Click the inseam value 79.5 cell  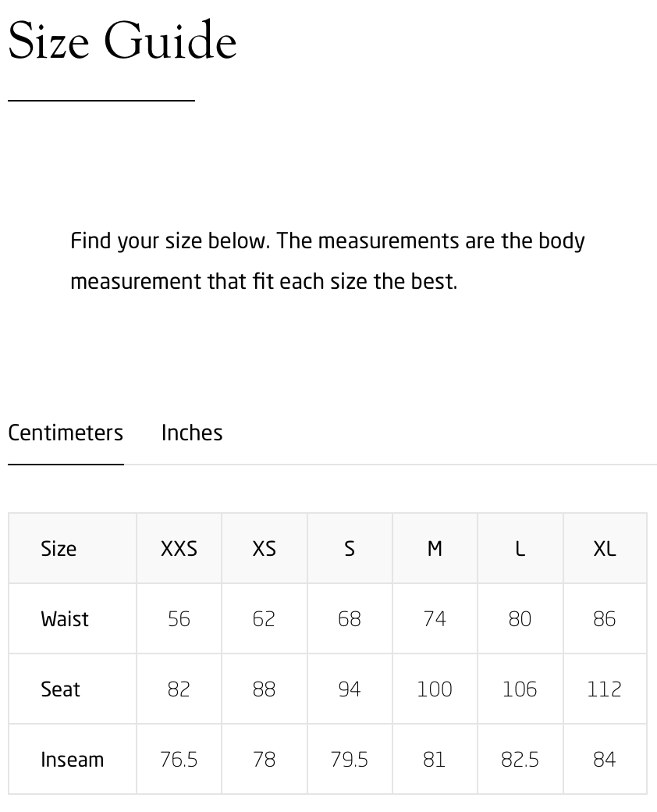(x=350, y=760)
